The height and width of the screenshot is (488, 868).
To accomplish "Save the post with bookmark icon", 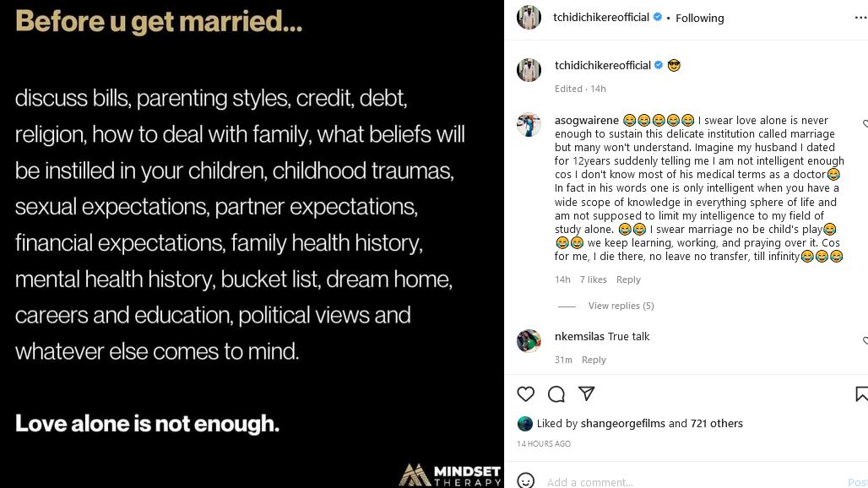I will [x=861, y=394].
